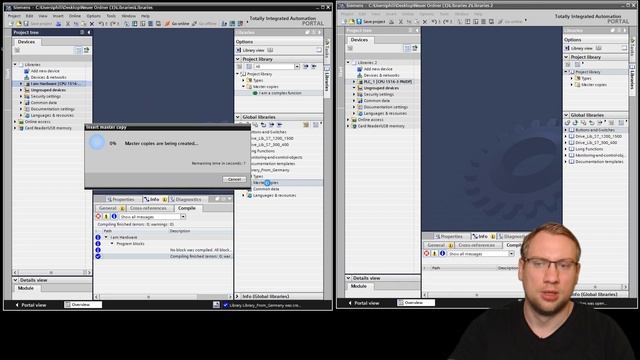This screenshot has height=360, width=640.
Task: Open Edit menu in left window
Action: pos(29,16)
